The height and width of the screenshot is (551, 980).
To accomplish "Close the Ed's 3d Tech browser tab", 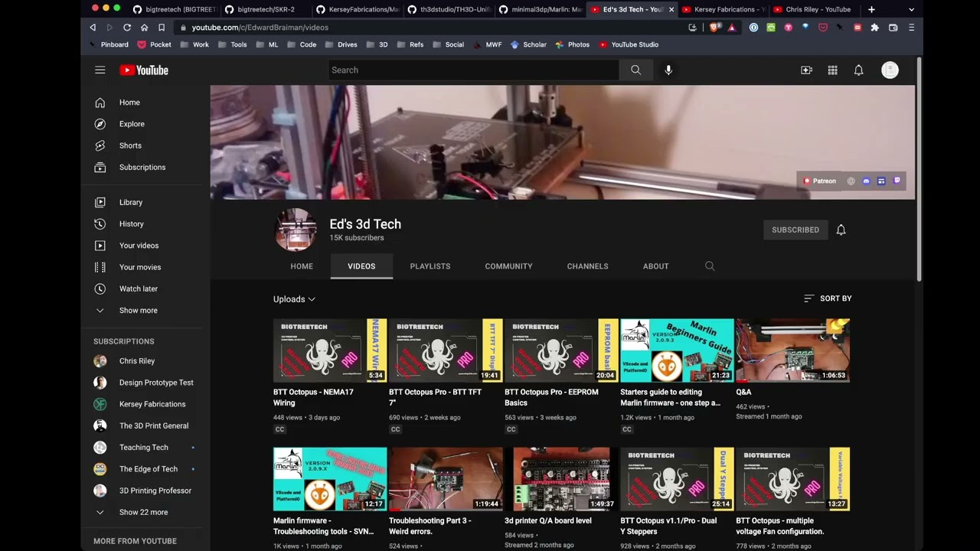I will pos(671,9).
